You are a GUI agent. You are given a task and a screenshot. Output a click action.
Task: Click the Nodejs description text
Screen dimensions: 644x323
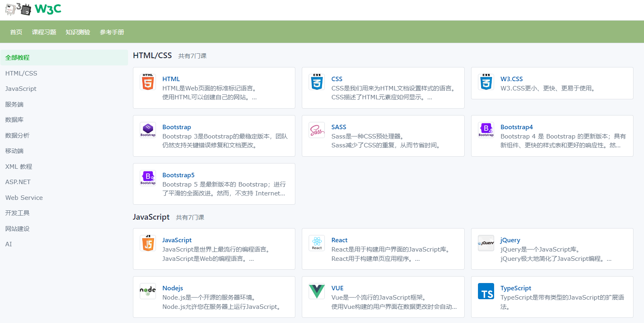click(223, 302)
